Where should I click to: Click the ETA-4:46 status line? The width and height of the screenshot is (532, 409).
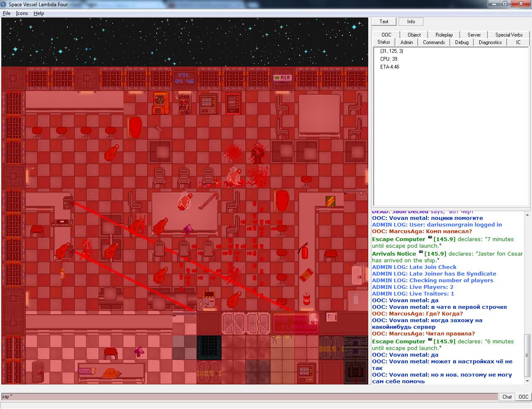coord(389,67)
